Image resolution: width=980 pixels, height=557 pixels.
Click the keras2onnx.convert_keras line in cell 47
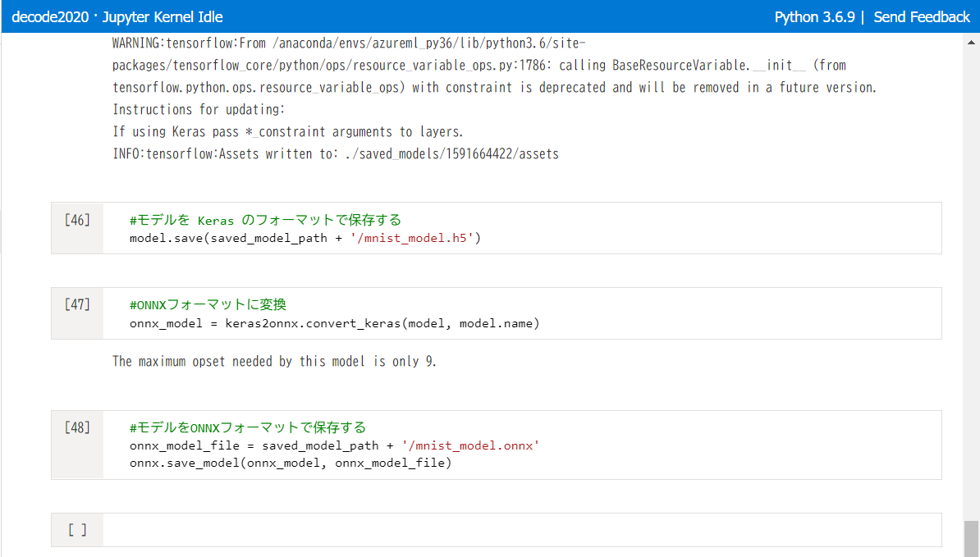(x=334, y=323)
